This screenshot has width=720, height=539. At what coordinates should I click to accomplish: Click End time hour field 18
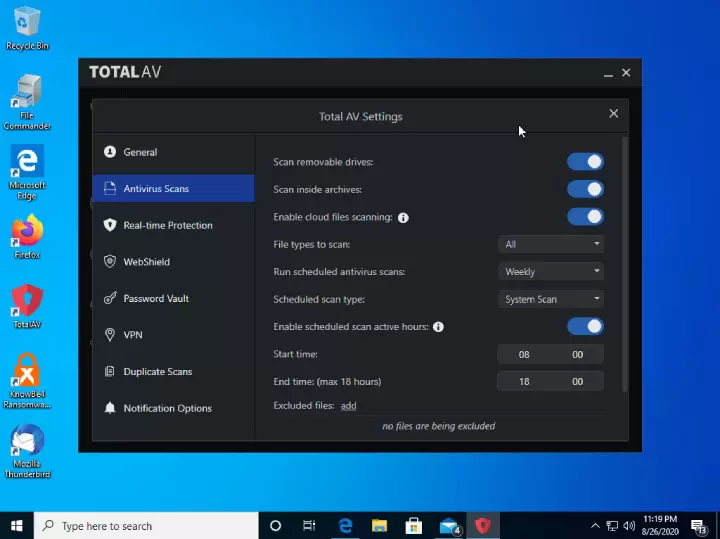524,382
